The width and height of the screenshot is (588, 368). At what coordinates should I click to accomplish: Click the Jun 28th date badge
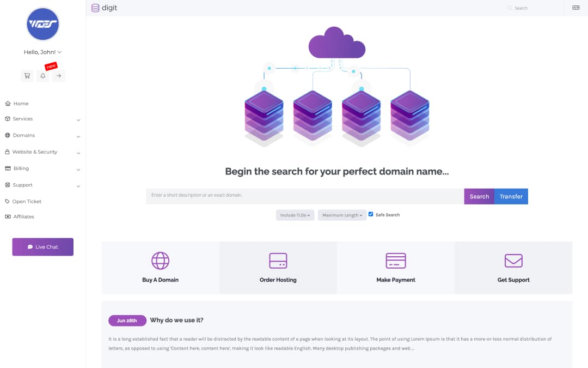(127, 321)
